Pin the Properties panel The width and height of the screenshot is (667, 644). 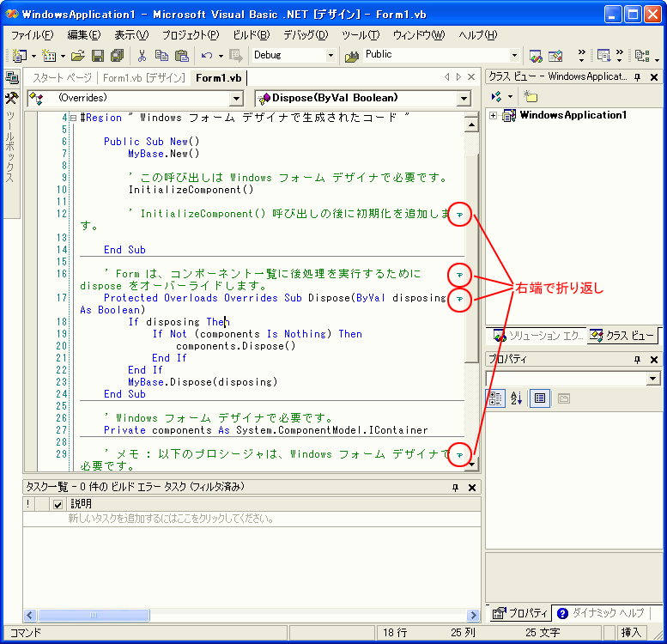tap(637, 360)
